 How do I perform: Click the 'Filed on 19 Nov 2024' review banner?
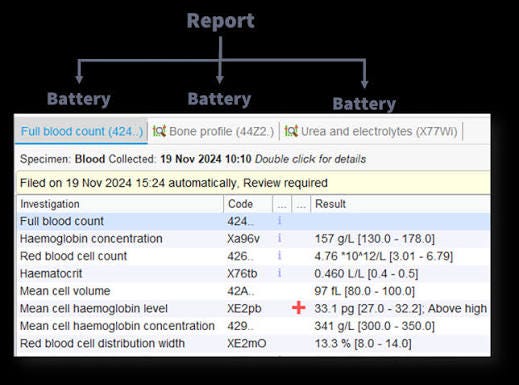coord(253,183)
